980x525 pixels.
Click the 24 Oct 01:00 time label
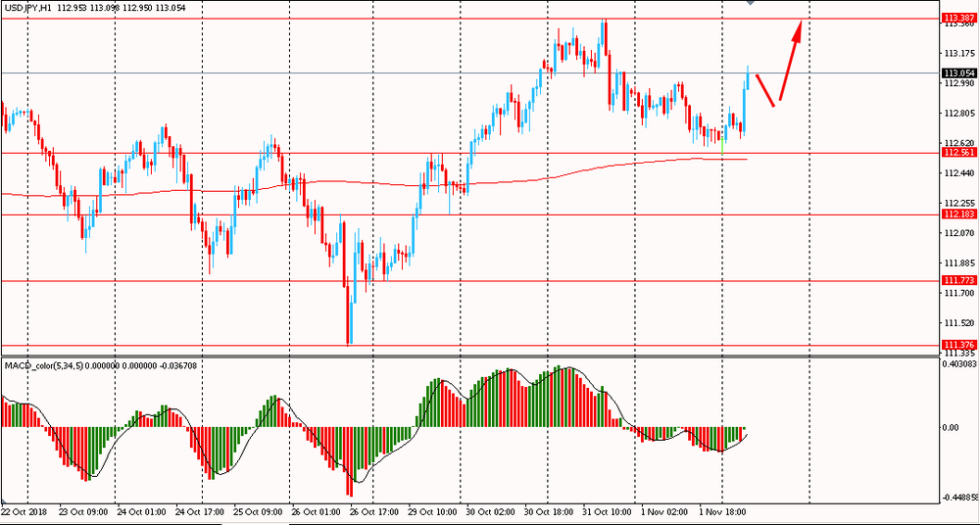[x=141, y=511]
